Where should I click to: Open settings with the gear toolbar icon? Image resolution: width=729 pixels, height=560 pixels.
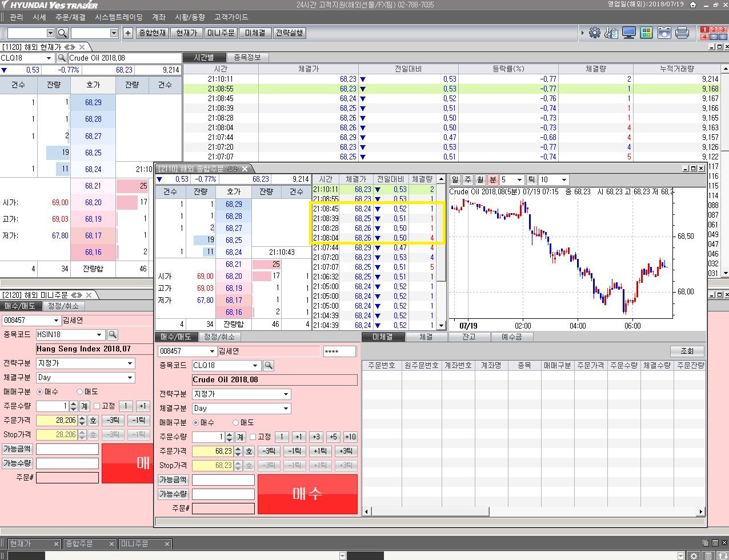(595, 33)
